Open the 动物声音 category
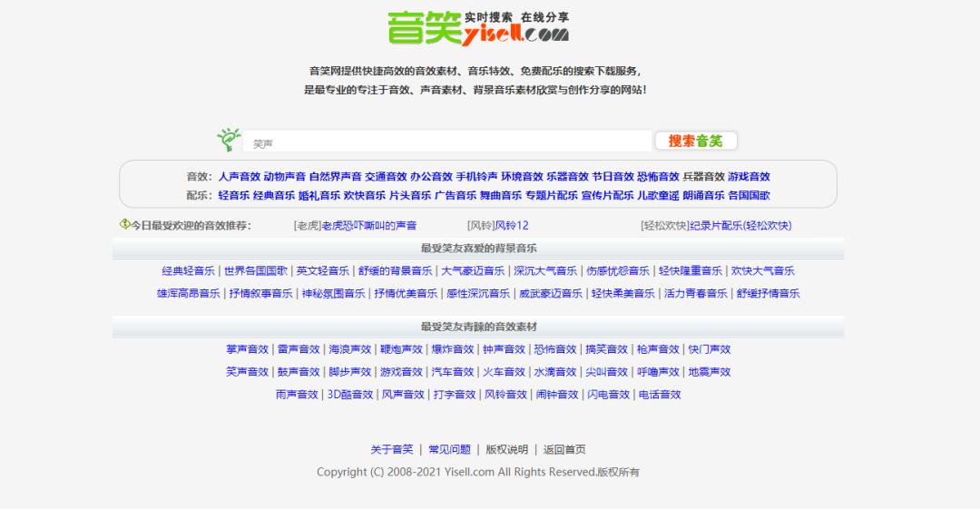Viewport: 980px width, 509px height. [284, 176]
